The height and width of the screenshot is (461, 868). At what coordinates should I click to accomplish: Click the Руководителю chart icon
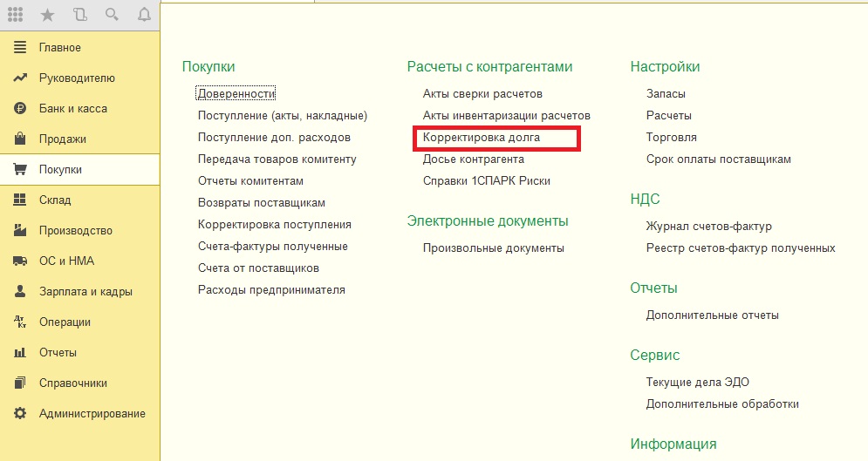click(x=20, y=78)
